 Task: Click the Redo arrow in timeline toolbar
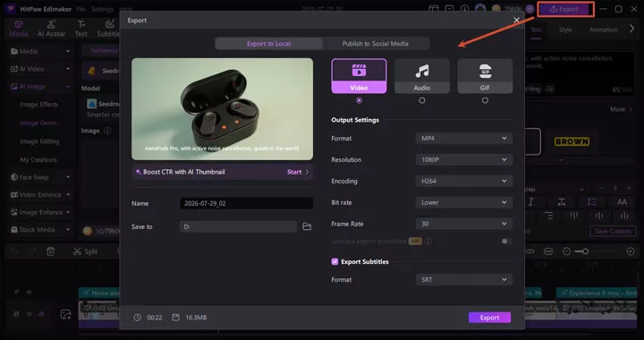[32, 251]
